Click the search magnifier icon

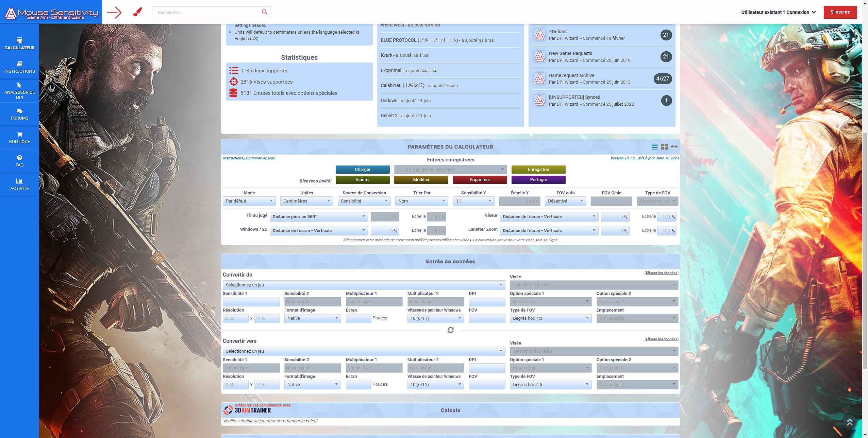264,12
